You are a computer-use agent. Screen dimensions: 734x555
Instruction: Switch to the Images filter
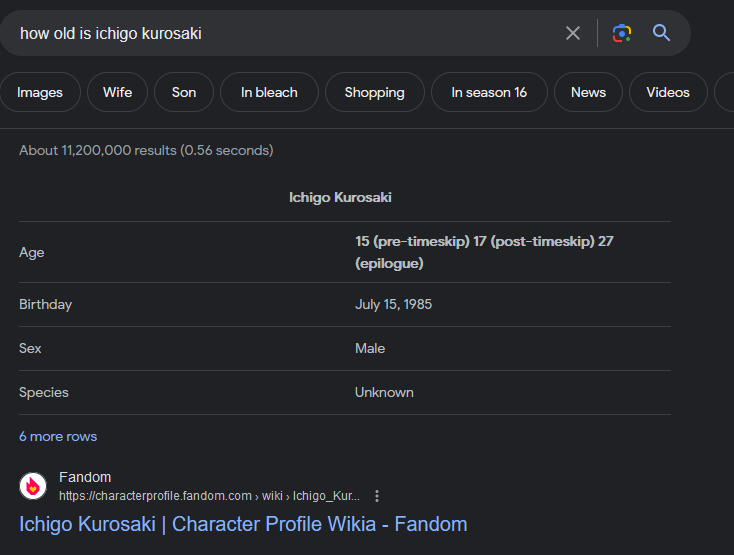[40, 92]
